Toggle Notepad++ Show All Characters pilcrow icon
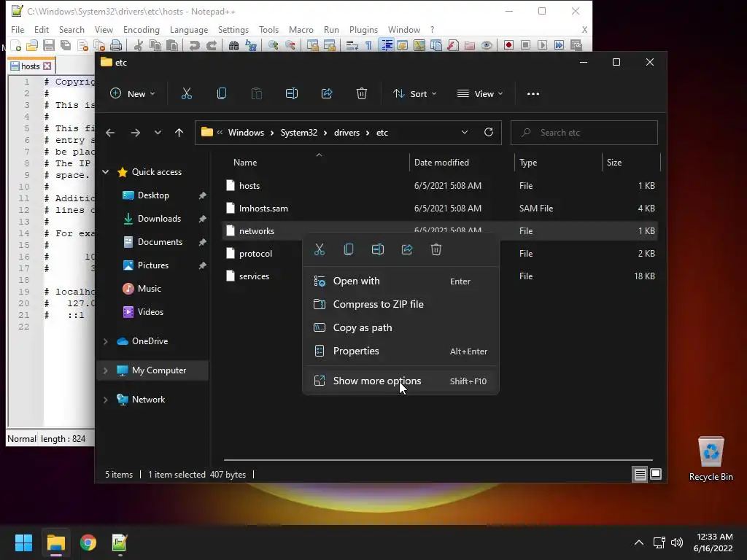The image size is (747, 560). coord(368,45)
